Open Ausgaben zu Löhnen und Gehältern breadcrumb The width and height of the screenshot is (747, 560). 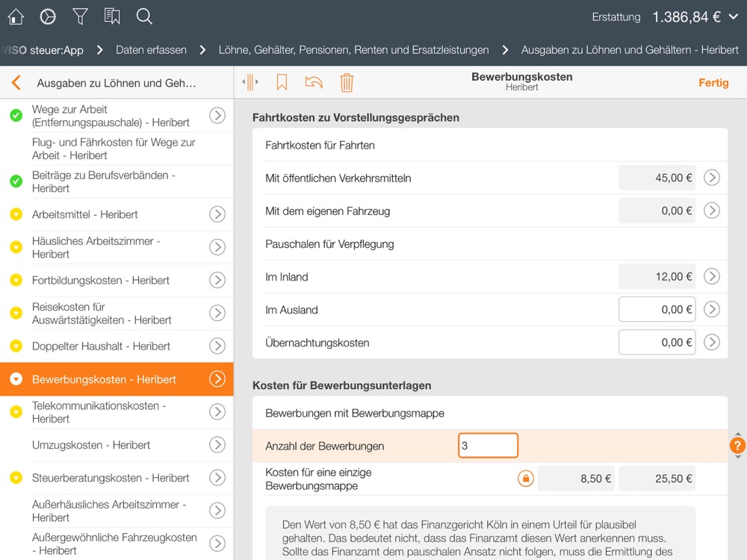630,50
